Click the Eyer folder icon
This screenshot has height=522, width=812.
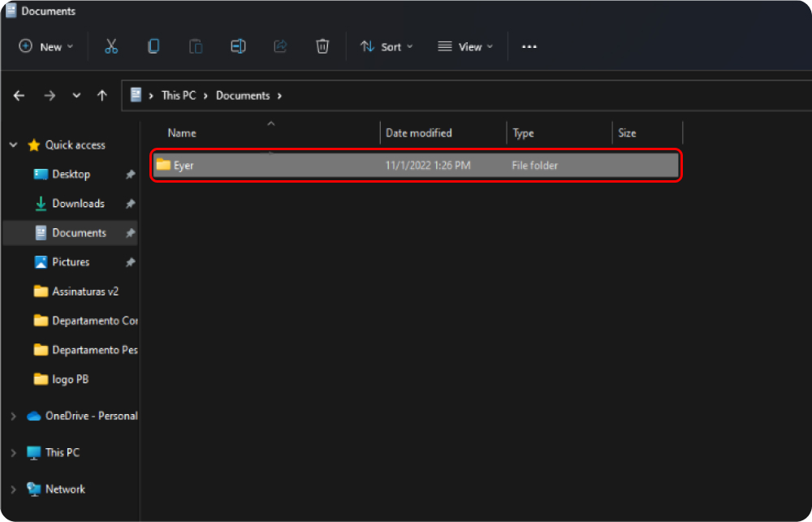164,165
